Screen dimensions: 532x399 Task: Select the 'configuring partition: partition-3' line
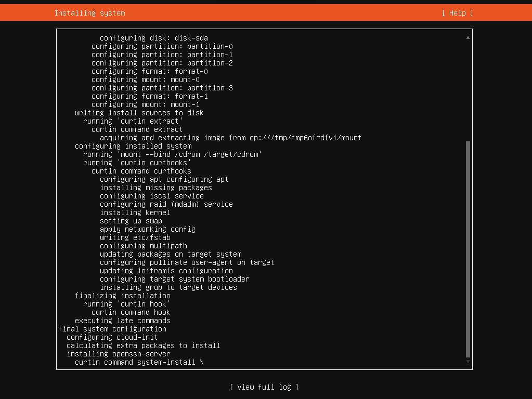(x=162, y=88)
